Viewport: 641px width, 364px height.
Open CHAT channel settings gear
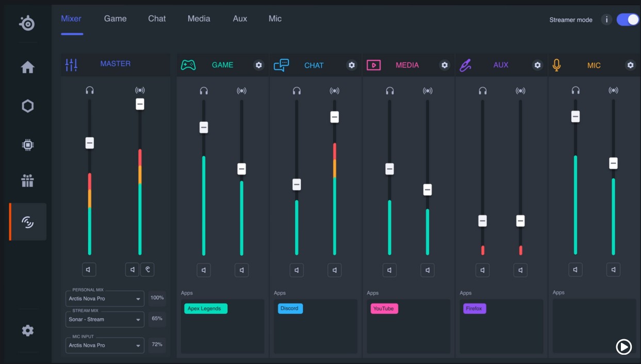tap(352, 65)
